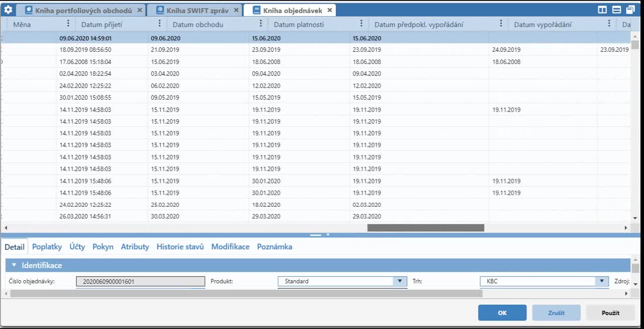Open Datum obchodu column options menu
The height and width of the screenshot is (329, 644).
click(x=261, y=24)
